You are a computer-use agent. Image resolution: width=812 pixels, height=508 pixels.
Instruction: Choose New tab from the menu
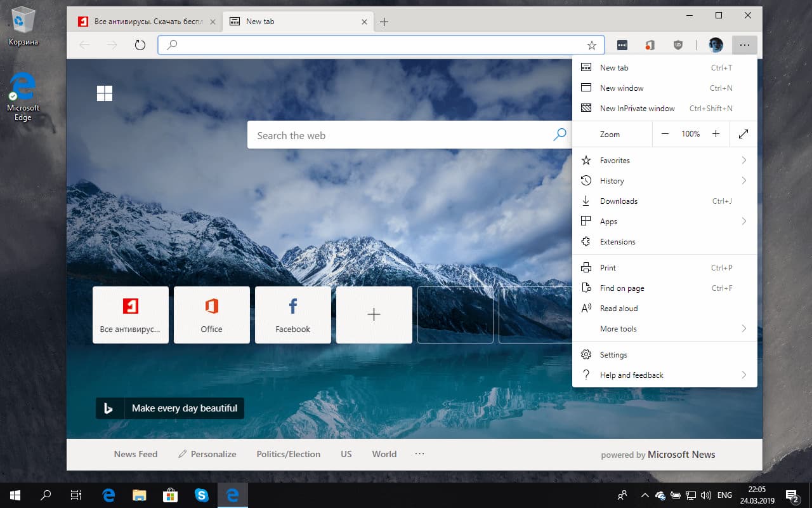(665, 68)
